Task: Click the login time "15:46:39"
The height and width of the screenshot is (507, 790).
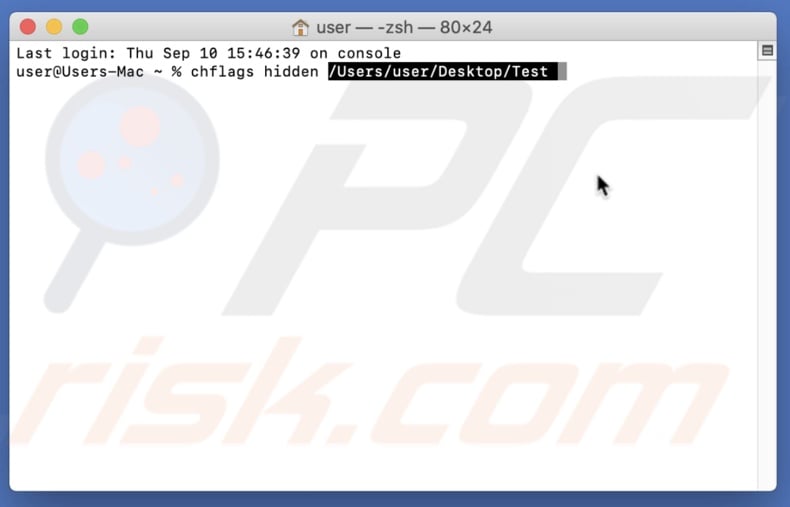Action: 264,53
